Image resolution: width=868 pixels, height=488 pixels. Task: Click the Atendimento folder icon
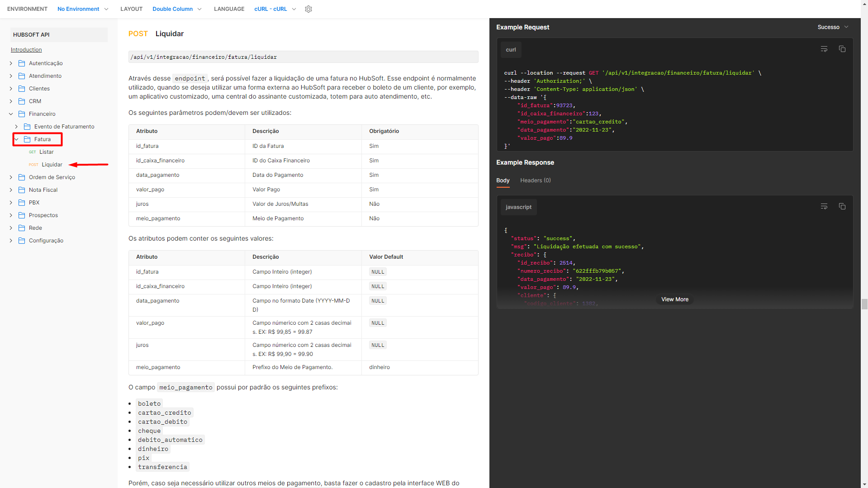[22, 76]
